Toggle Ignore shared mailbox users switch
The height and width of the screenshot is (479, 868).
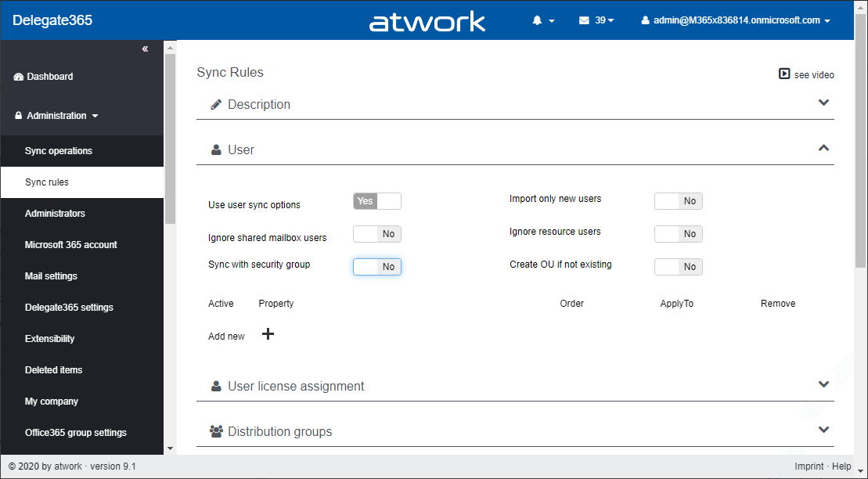point(377,234)
